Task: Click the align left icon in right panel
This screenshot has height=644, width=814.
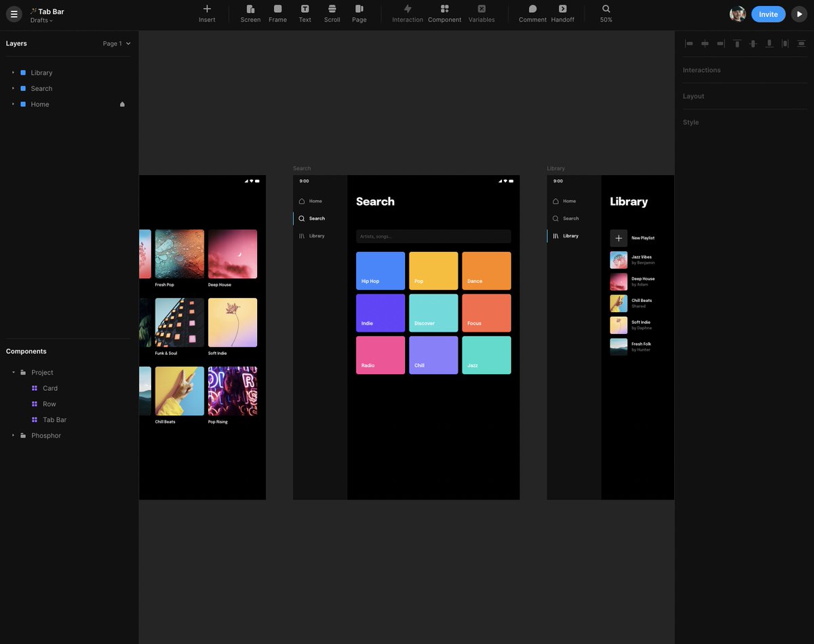Action: click(x=689, y=43)
